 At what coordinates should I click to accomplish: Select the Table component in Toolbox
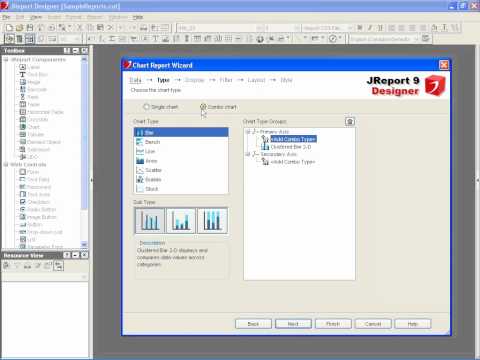coord(29,104)
